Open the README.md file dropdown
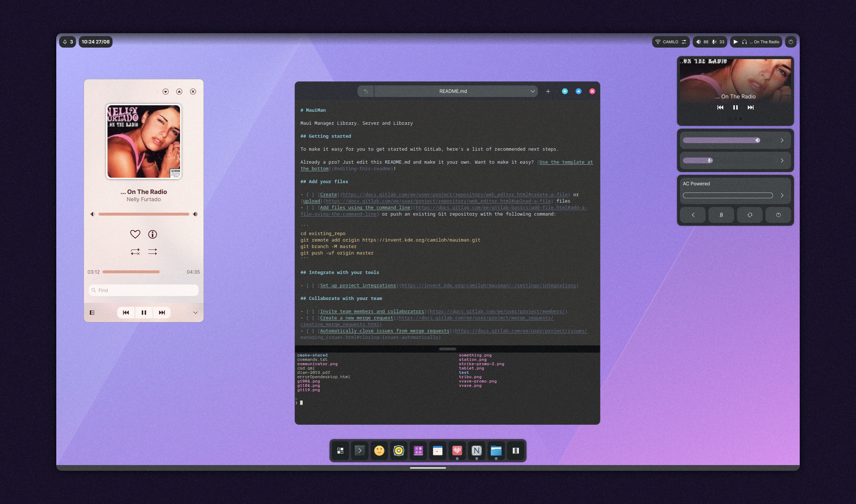The width and height of the screenshot is (856, 504). tap(532, 91)
